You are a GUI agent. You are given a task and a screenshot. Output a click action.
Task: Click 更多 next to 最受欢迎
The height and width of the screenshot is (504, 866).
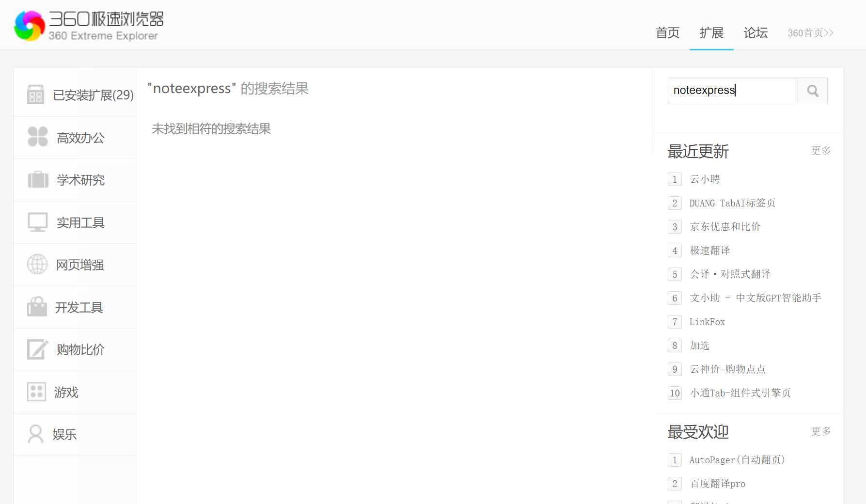pyautogui.click(x=821, y=431)
